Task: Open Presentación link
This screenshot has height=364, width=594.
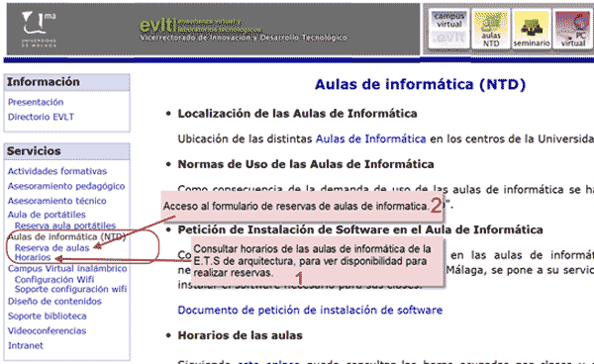Action: click(36, 102)
